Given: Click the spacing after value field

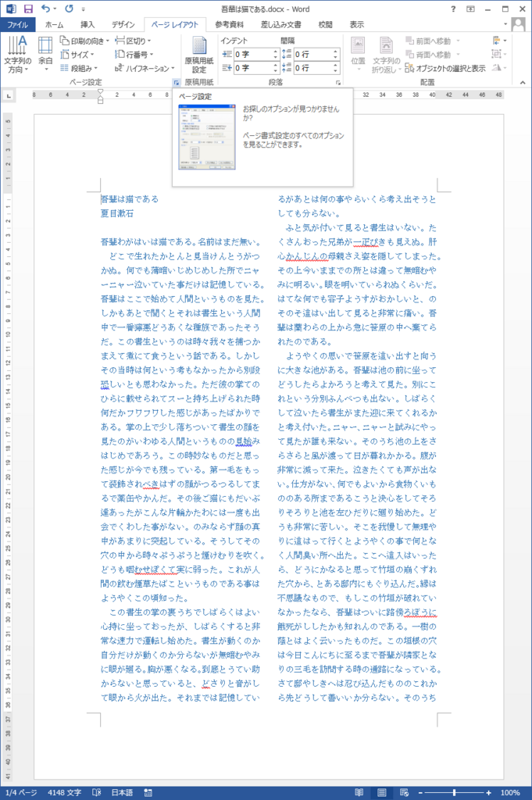Looking at the screenshot, I should click(x=312, y=68).
